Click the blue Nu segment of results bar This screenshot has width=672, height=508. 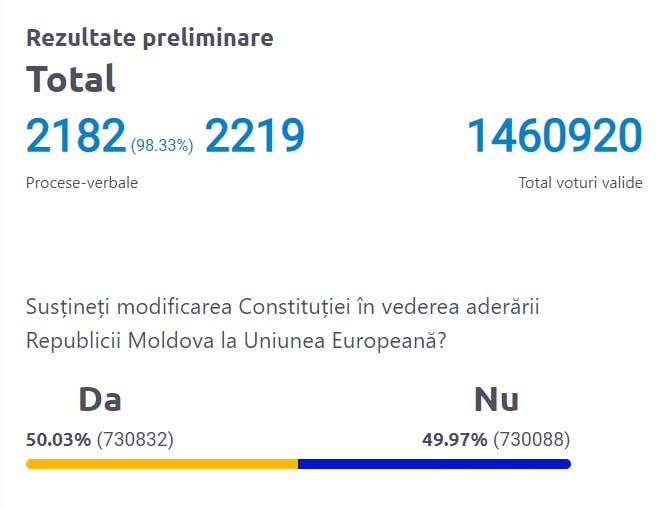pyautogui.click(x=434, y=464)
